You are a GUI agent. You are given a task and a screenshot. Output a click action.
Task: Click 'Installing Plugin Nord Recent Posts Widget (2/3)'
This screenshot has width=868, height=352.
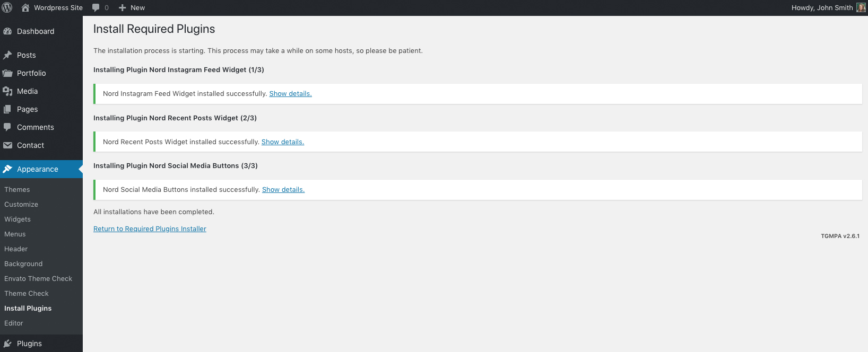click(175, 118)
